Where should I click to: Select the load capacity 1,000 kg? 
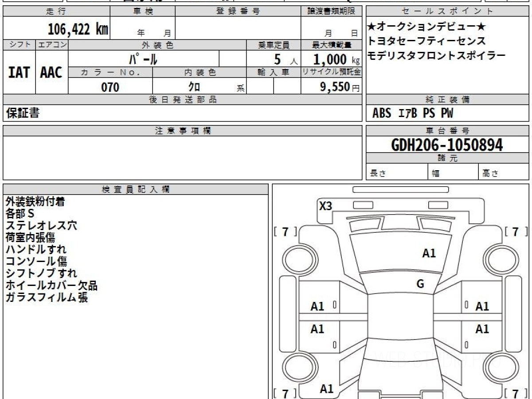pos(336,59)
